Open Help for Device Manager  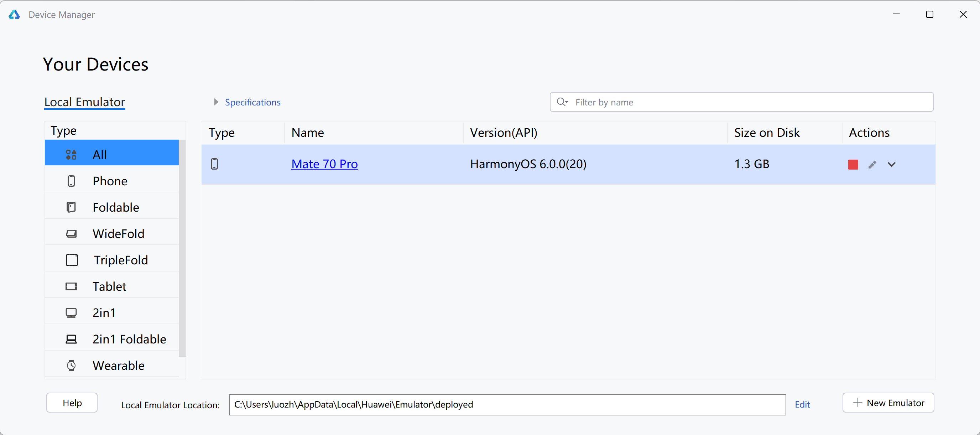click(72, 403)
